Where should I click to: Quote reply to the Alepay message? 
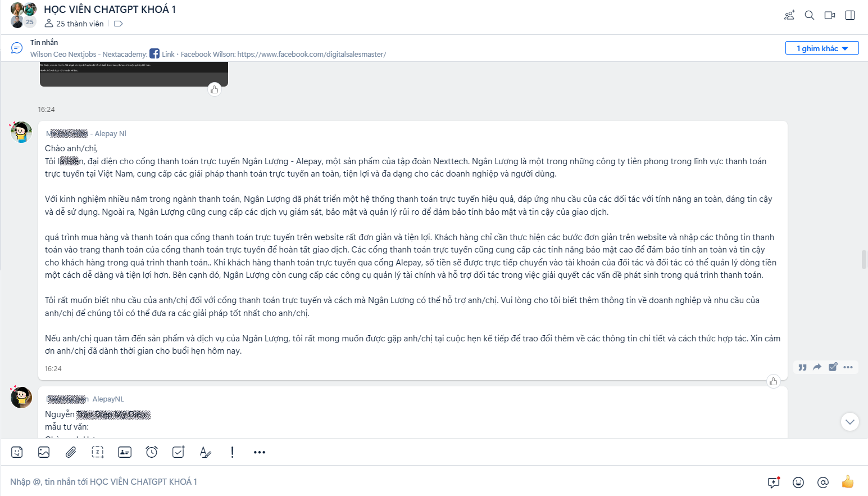[802, 367]
